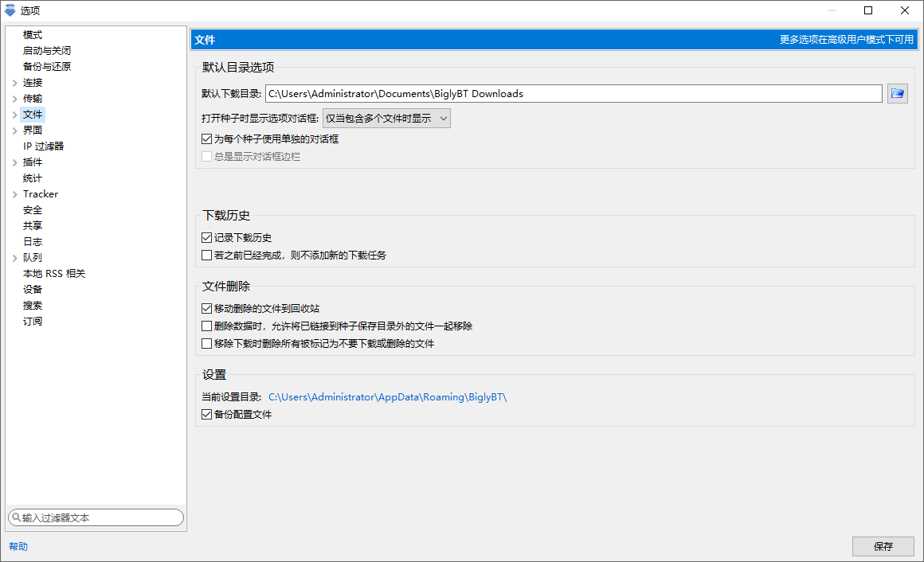
Task: Check 移除下载时删除所有被标记文件 option
Action: [x=206, y=343]
